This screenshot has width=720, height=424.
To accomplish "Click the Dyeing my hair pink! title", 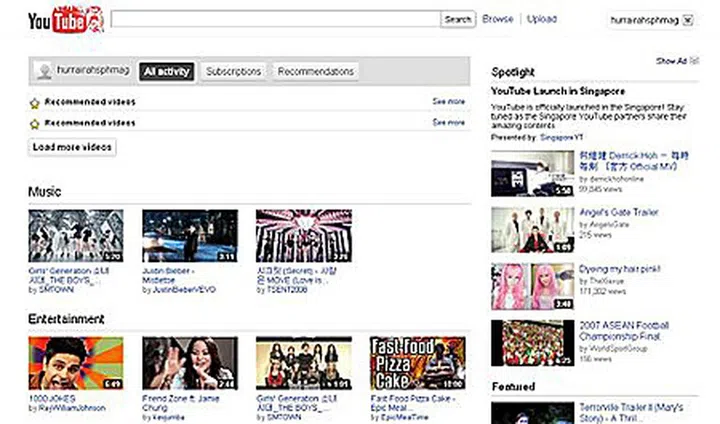I will click(619, 269).
